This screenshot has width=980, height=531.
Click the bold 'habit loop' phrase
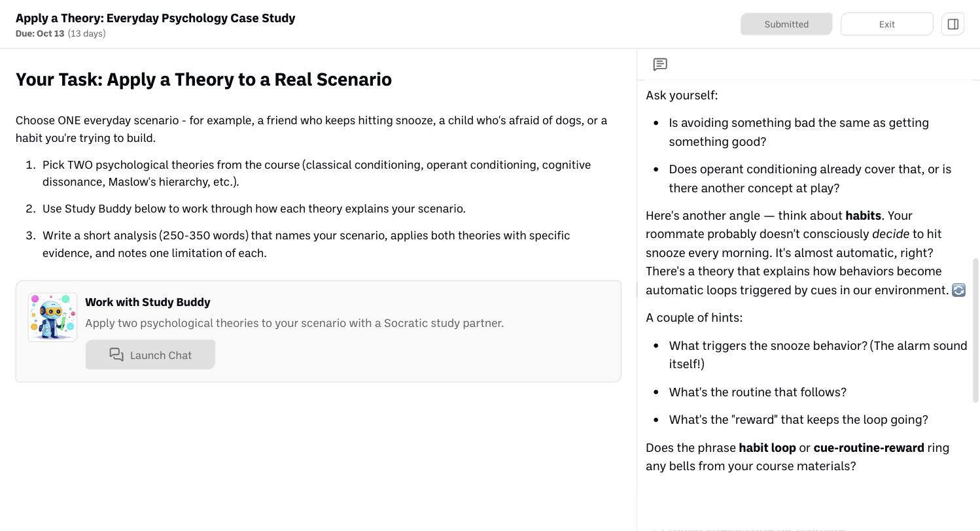(x=767, y=448)
